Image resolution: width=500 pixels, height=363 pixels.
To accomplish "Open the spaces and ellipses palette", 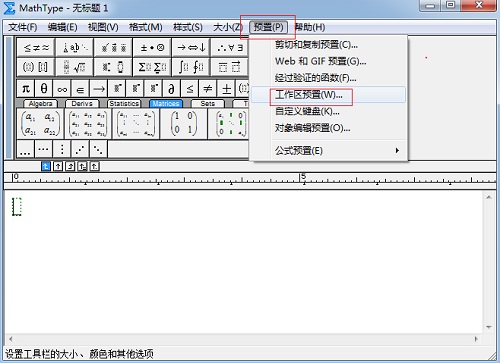I will point(75,48).
